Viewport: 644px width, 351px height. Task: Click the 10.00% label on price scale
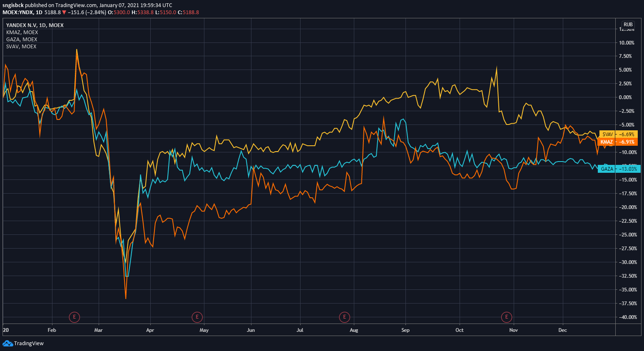[627, 43]
